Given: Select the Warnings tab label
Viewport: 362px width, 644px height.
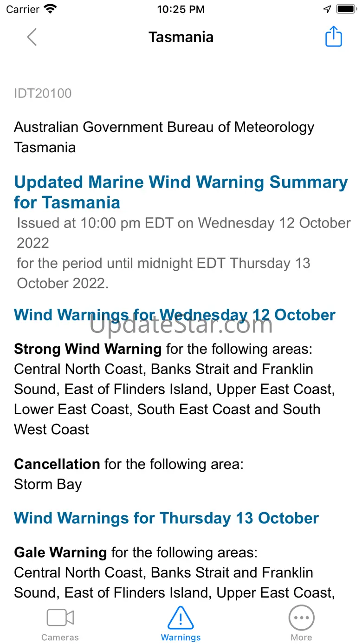Looking at the screenshot, I should tap(181, 637).
